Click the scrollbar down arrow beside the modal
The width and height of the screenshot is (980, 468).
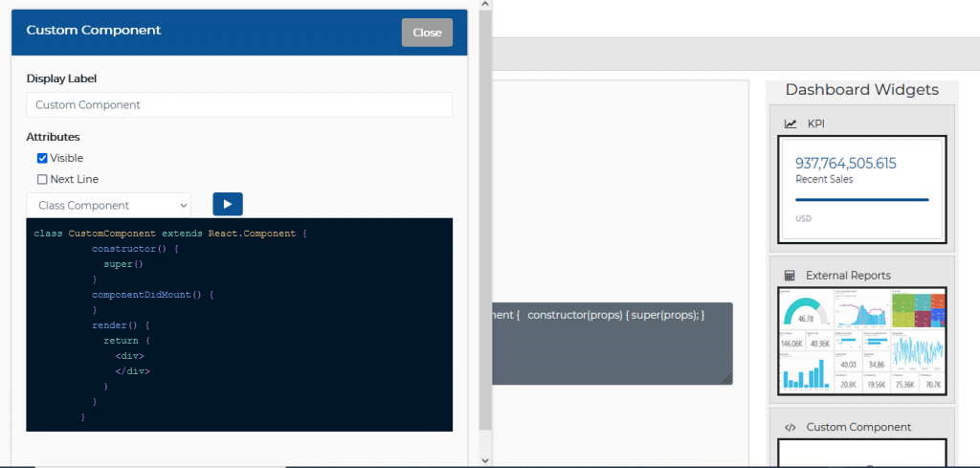pyautogui.click(x=485, y=460)
